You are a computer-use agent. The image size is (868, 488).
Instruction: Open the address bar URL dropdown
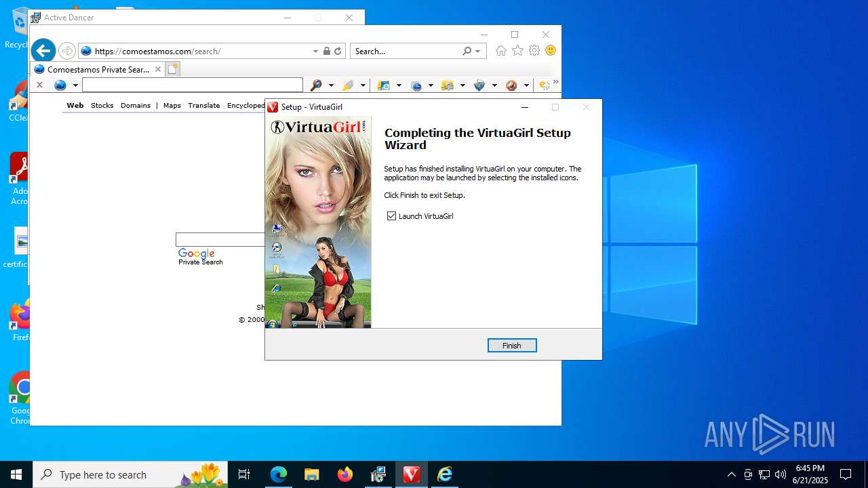tap(315, 51)
